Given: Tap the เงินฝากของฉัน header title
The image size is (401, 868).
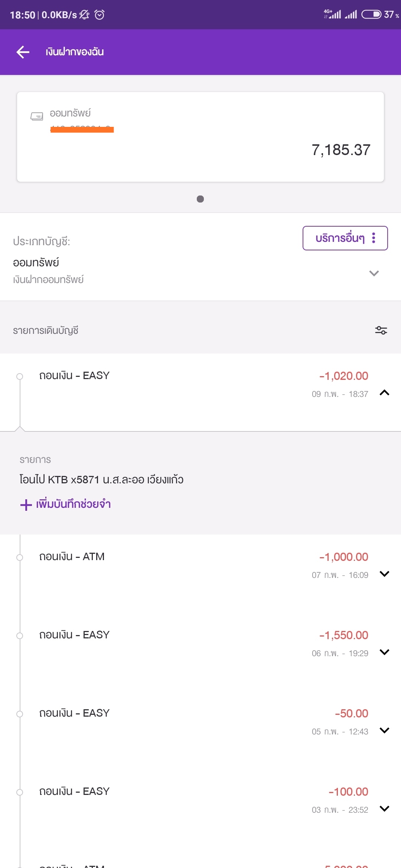Looking at the screenshot, I should pyautogui.click(x=75, y=52).
